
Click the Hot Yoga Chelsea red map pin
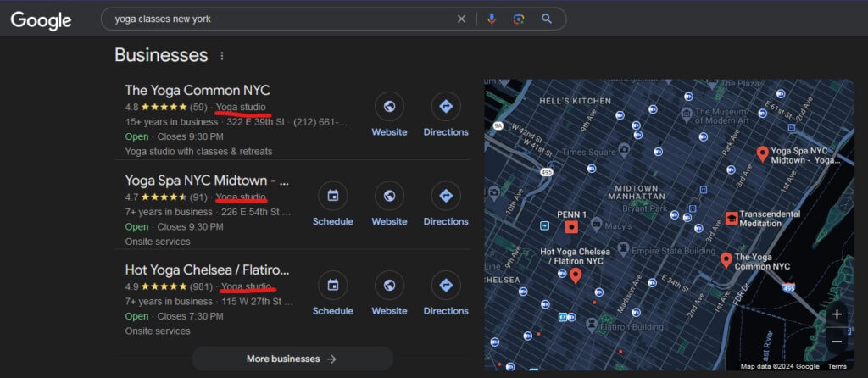pos(576,275)
